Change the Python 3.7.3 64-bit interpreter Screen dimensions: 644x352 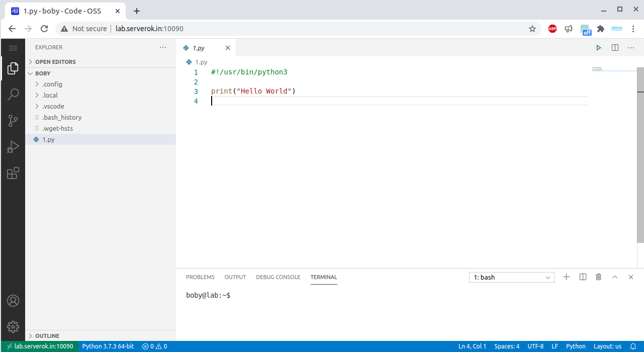point(109,346)
